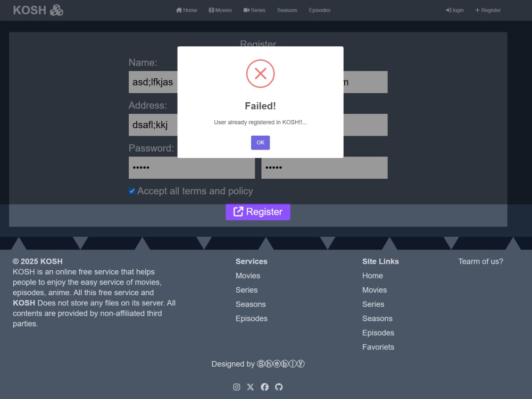Open Movies under Services in footer
The height and width of the screenshot is (399, 532).
coord(248,276)
